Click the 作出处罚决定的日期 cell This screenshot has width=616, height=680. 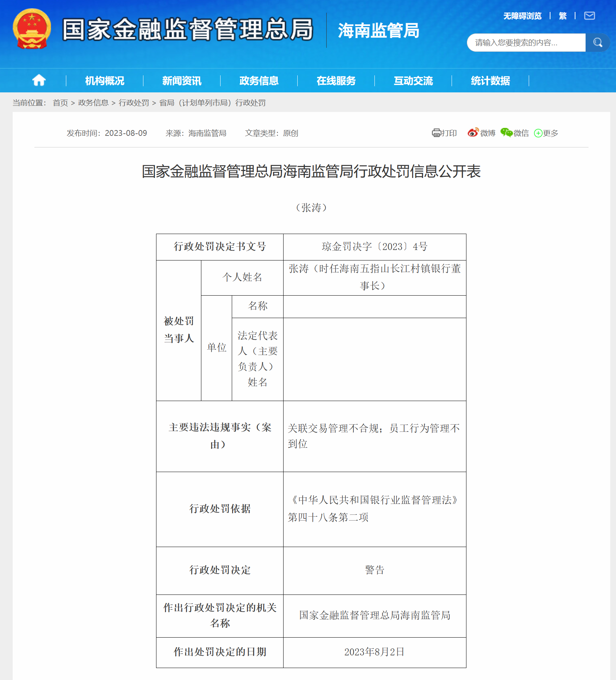220,652
